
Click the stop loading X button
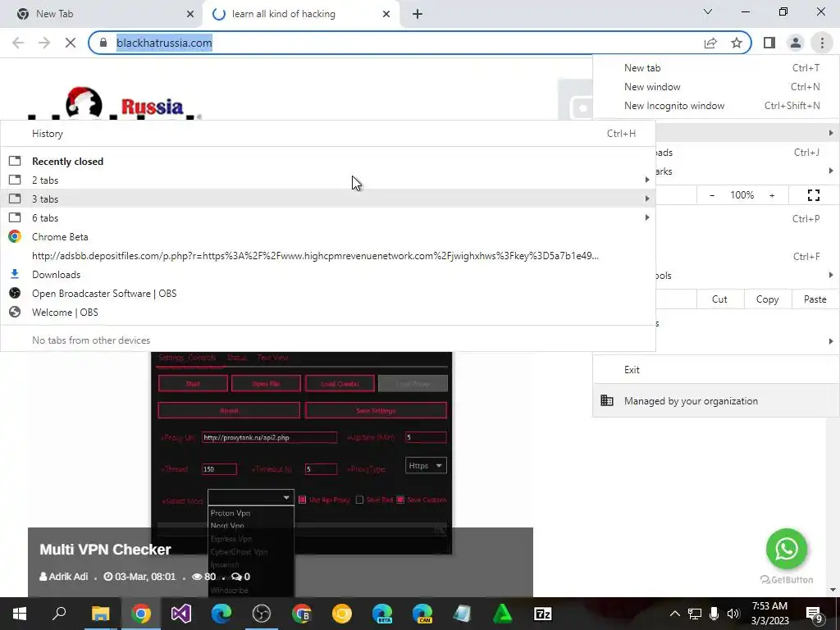(x=71, y=43)
